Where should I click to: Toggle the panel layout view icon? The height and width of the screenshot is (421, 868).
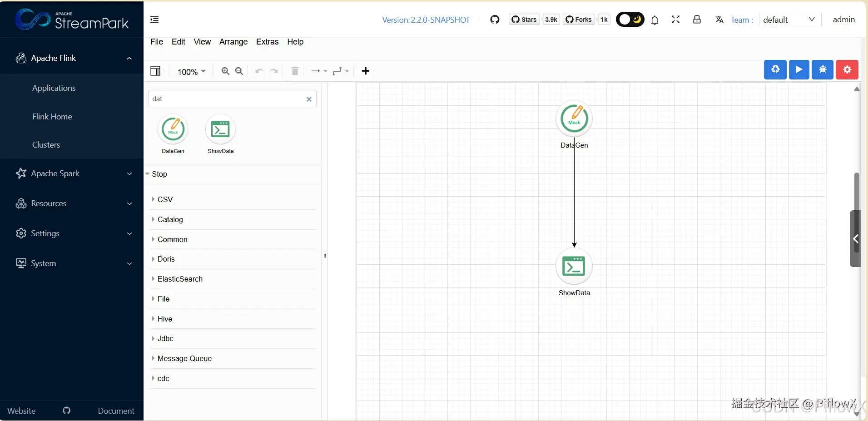(155, 71)
